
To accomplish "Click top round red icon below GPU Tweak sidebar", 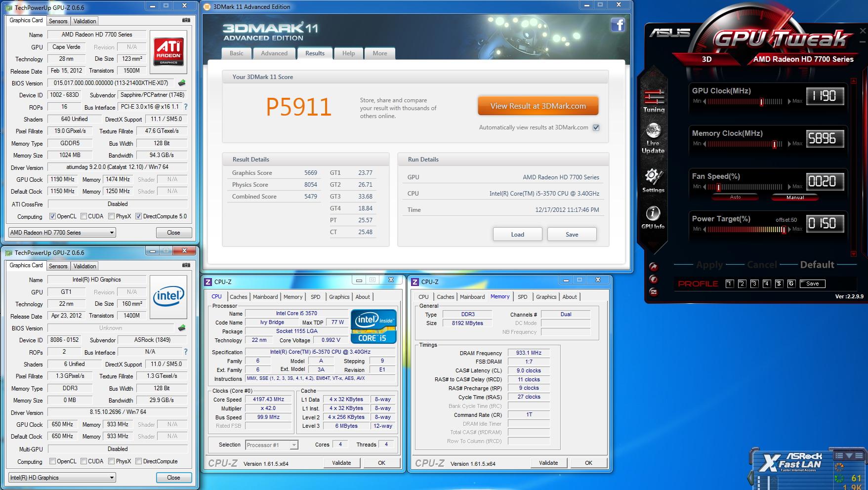I will pyautogui.click(x=654, y=267).
